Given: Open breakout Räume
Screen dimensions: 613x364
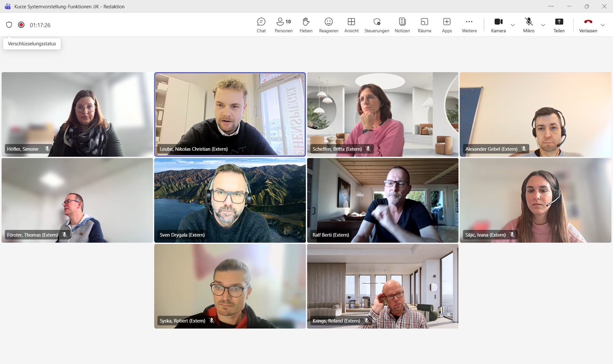Looking at the screenshot, I should (424, 25).
